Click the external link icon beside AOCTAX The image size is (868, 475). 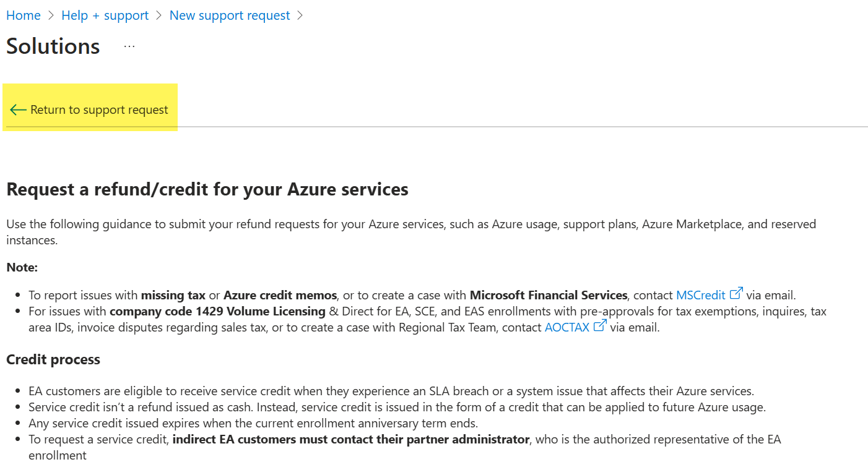click(x=599, y=325)
